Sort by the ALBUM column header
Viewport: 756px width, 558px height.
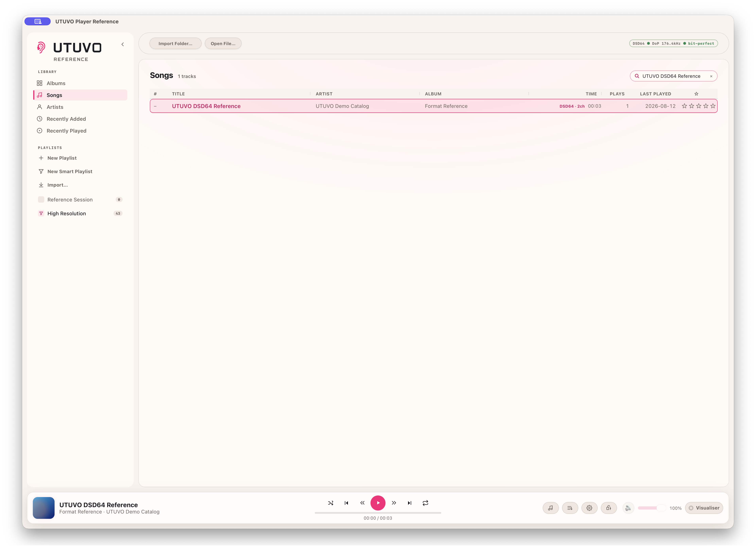point(433,94)
